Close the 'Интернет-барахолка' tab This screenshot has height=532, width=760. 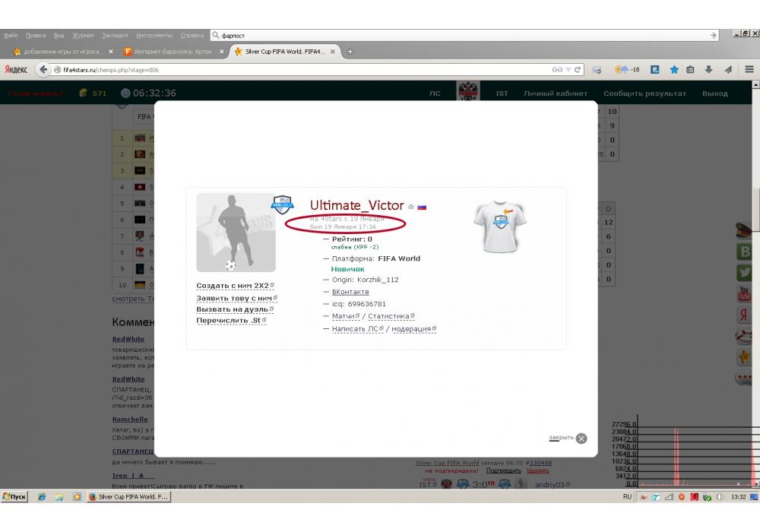221,52
